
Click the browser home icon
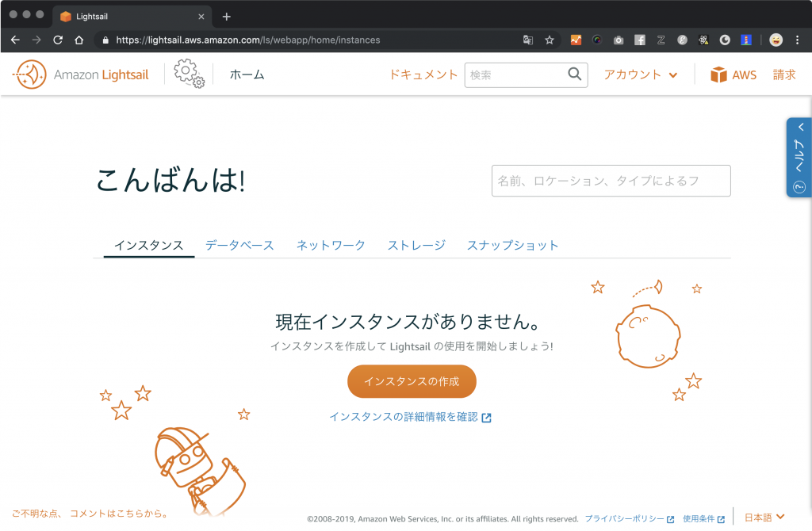point(79,40)
